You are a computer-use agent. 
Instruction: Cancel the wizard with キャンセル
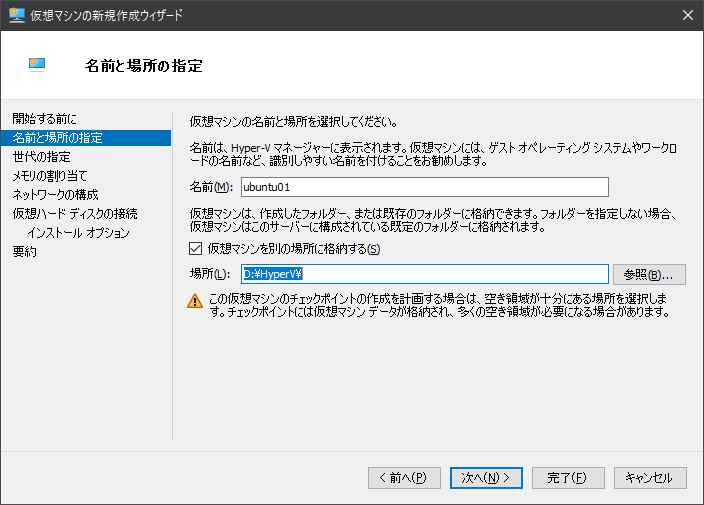pos(650,478)
